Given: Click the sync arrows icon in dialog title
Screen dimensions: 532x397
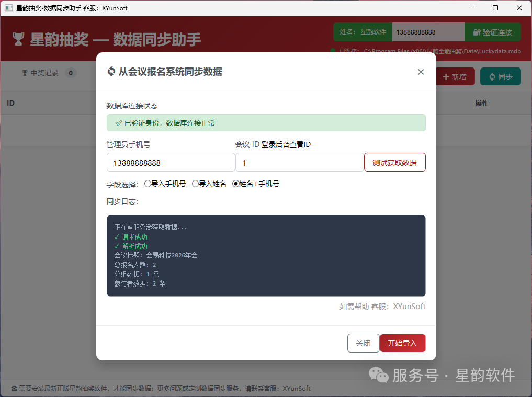Looking at the screenshot, I should click(x=111, y=72).
